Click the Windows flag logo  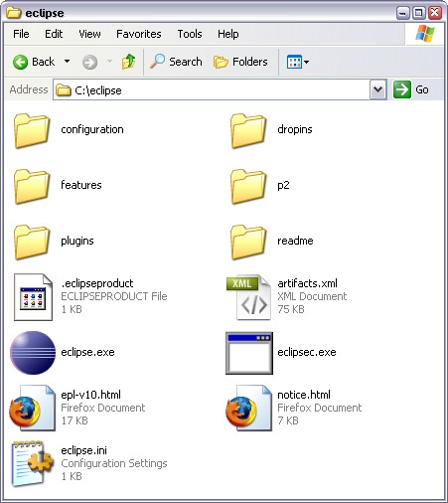pos(425,34)
